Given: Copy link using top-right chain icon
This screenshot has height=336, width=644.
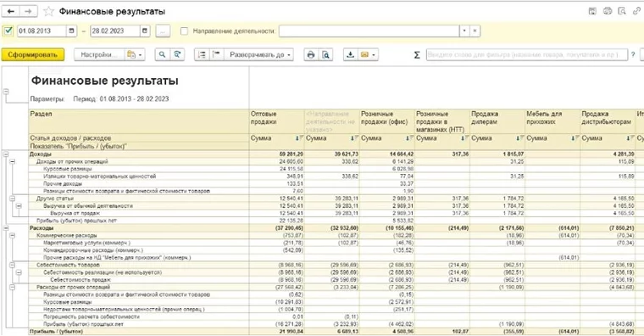Looking at the screenshot, I should coord(637,11).
